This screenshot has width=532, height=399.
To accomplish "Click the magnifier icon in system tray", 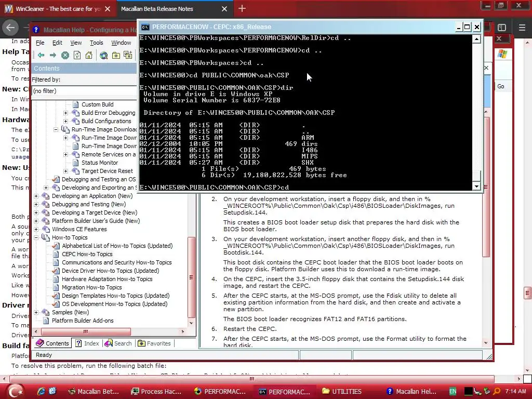I will 497,392.
